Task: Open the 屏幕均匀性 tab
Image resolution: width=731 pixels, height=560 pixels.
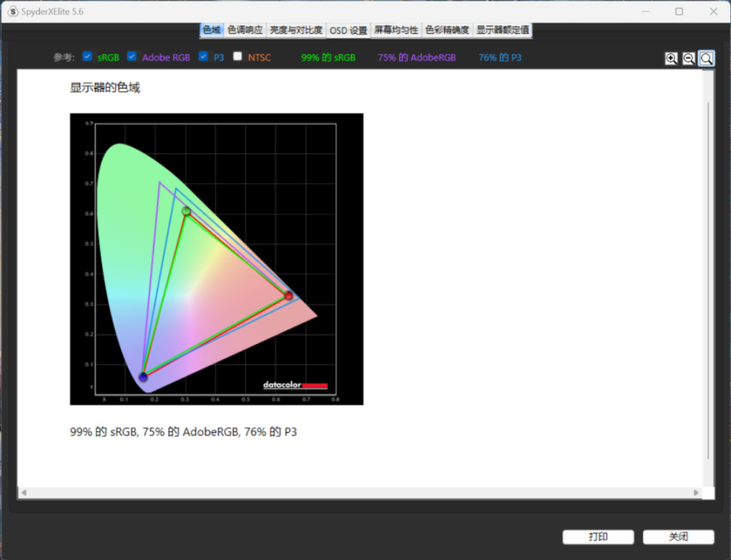Action: [x=396, y=30]
